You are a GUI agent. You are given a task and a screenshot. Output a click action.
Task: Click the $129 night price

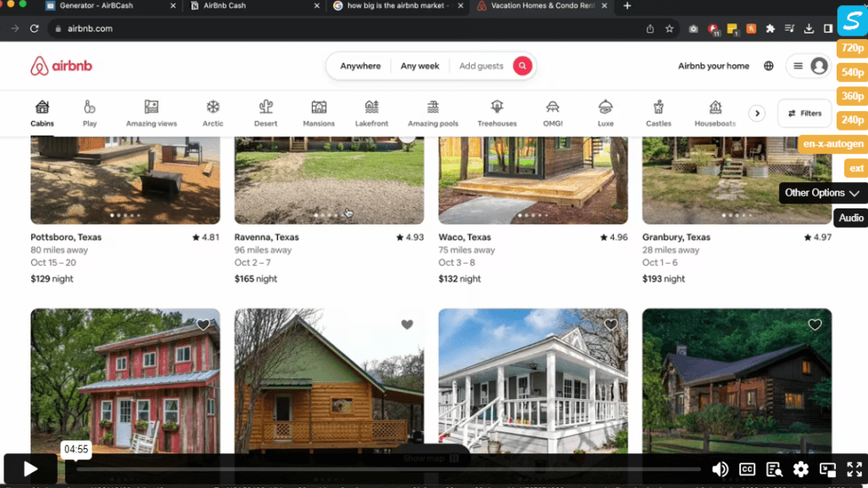52,278
